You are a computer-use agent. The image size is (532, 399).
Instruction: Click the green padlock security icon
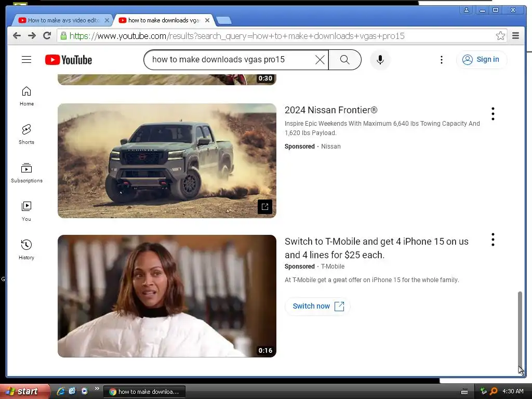click(63, 36)
